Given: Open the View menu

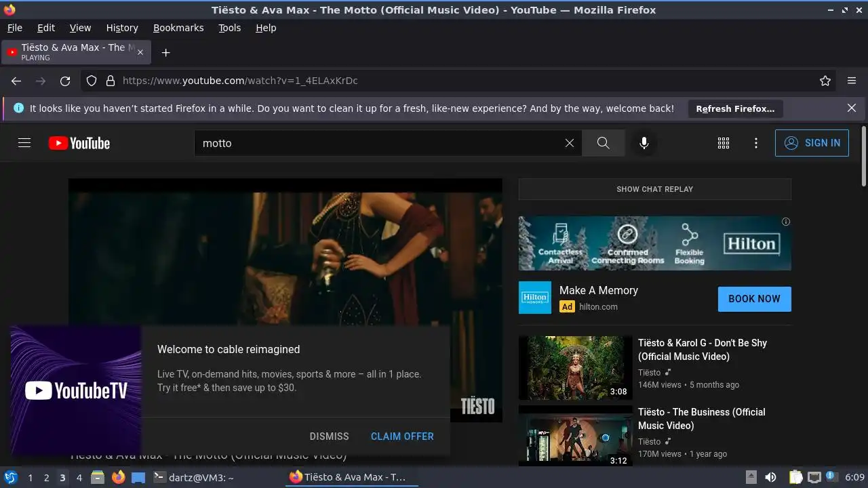Looking at the screenshot, I should click(80, 28).
